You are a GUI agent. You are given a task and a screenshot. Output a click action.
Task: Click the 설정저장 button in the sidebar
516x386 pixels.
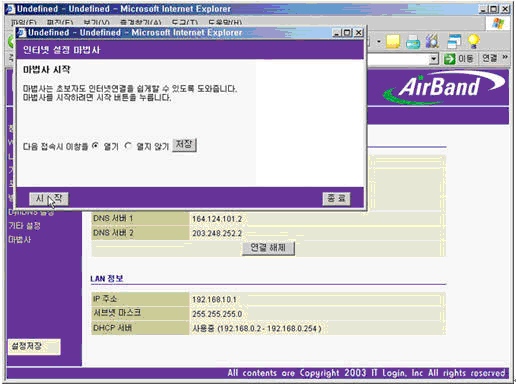pos(34,347)
